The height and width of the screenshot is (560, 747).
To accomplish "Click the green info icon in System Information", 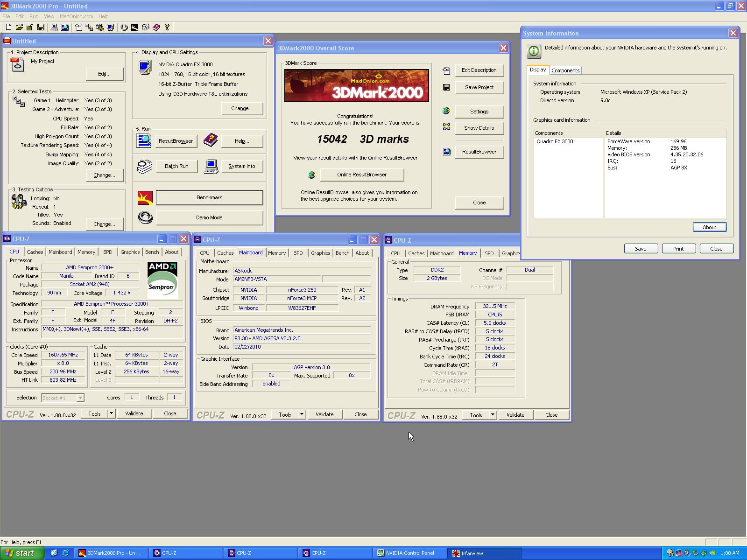I will [x=534, y=51].
